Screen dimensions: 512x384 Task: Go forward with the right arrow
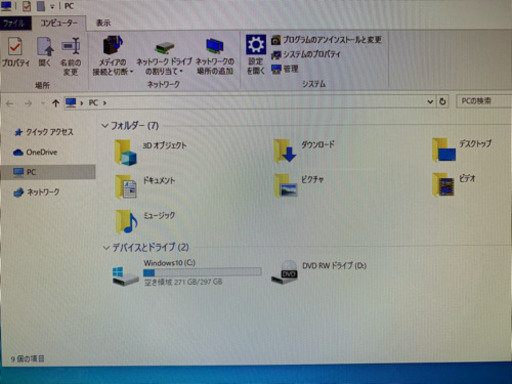tap(28, 103)
